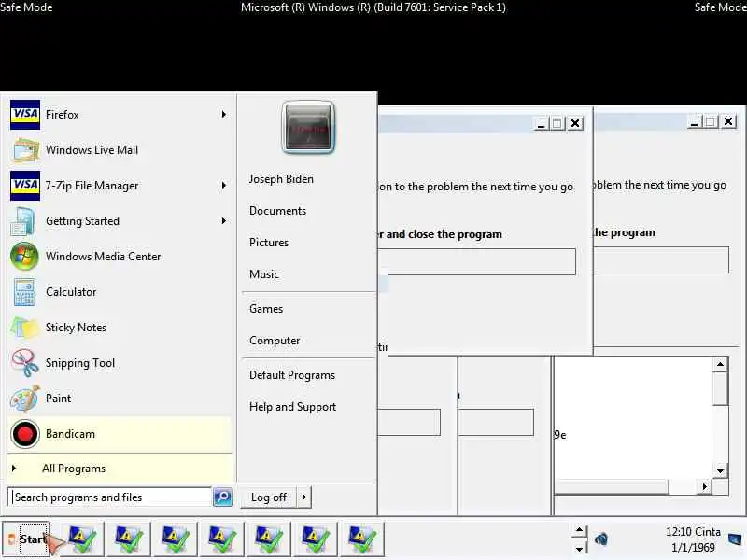This screenshot has width=747, height=560.
Task: Open Joseph Biden user folder
Action: tap(281, 179)
